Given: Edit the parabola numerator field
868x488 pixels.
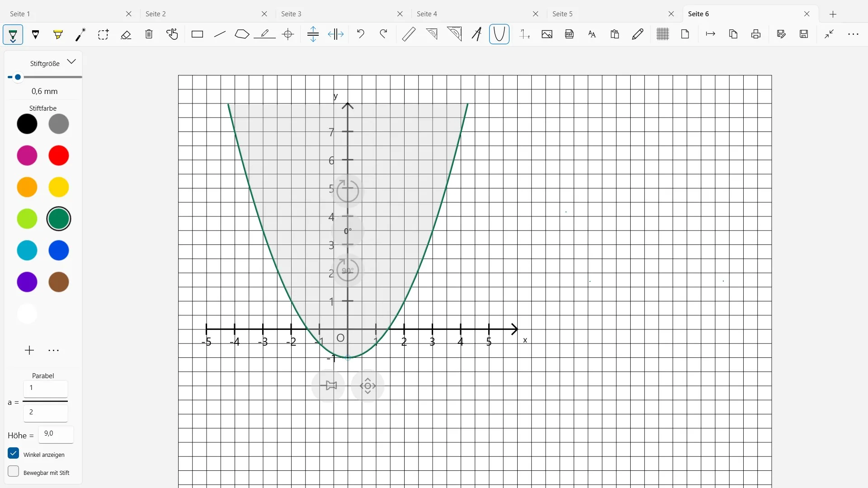Looking at the screenshot, I should pyautogui.click(x=46, y=389).
